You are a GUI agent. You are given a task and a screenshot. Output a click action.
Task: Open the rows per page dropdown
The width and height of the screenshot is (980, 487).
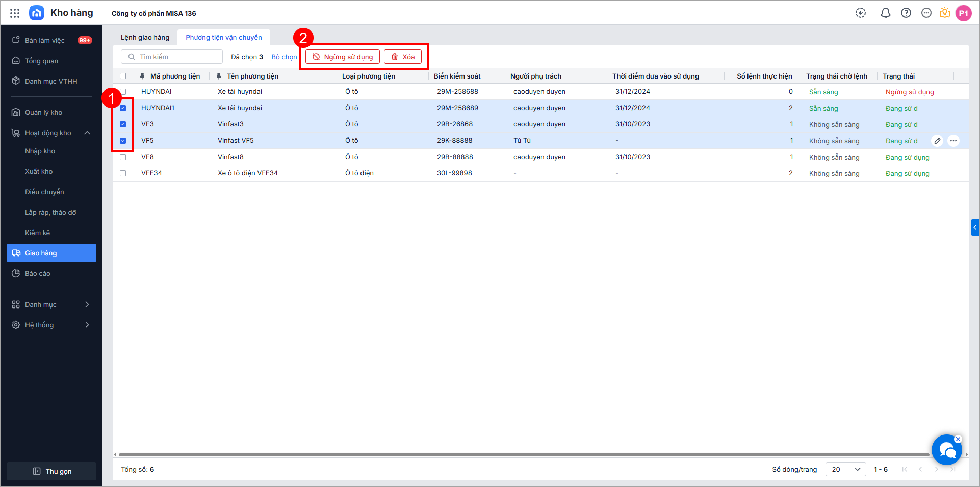[x=845, y=469]
